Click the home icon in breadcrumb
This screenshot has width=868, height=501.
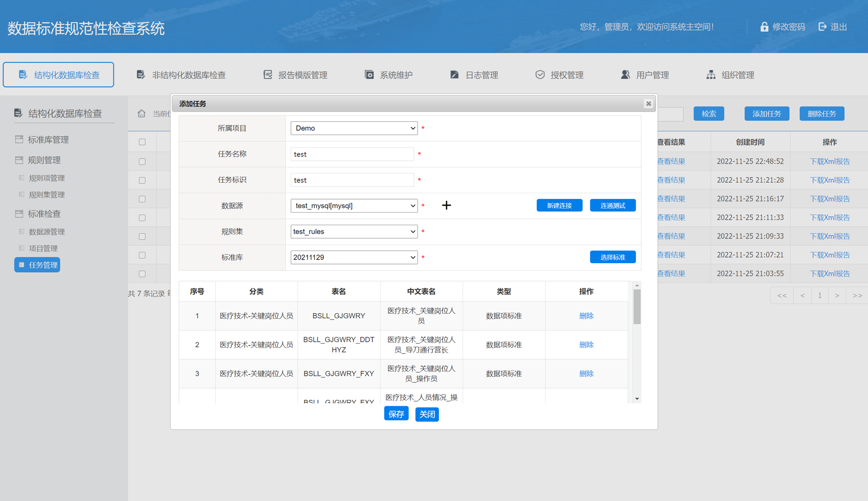click(142, 113)
